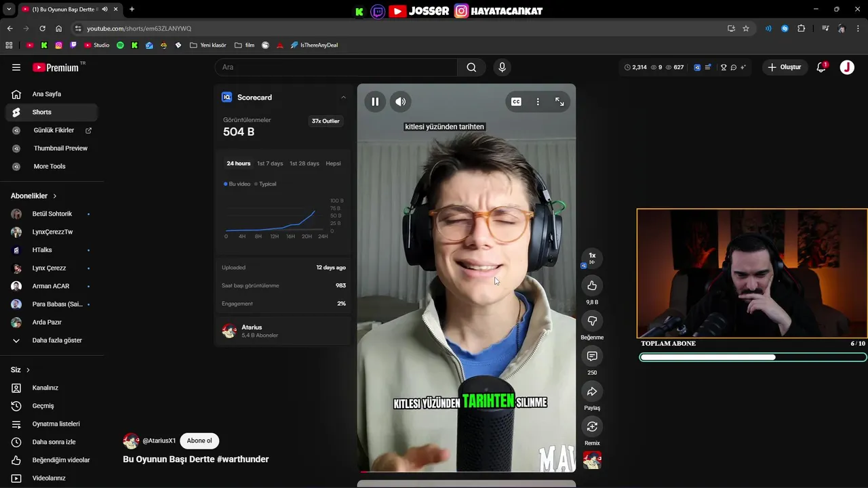
Task: Click the trophy icon in stats bar
Action: (x=724, y=67)
